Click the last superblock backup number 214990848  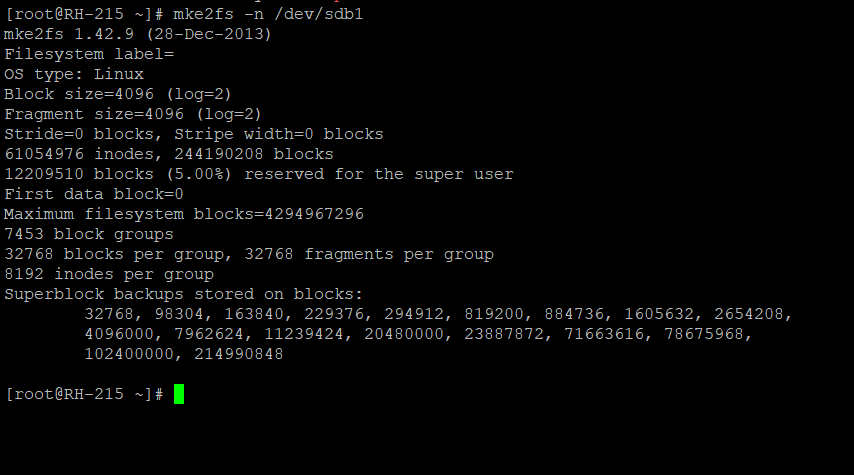pos(234,354)
